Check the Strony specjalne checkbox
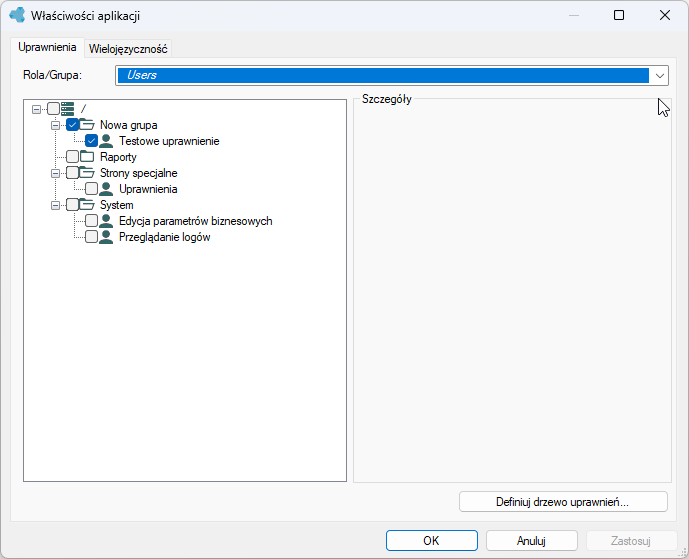 [73, 173]
